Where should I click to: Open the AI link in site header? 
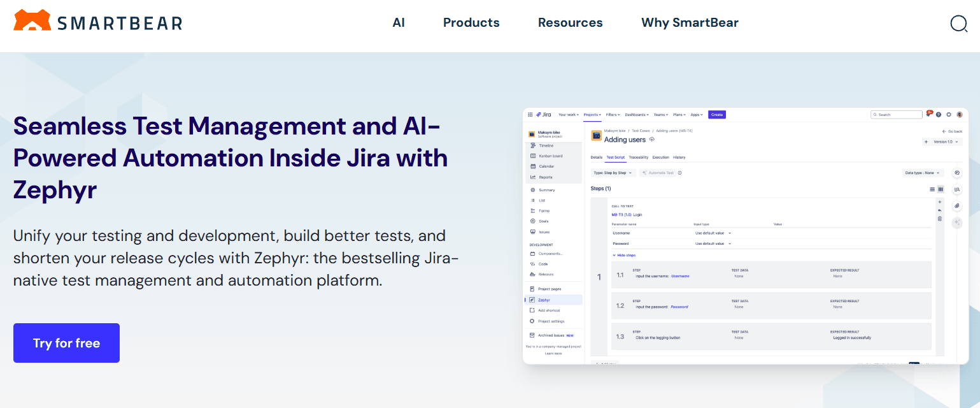[399, 22]
